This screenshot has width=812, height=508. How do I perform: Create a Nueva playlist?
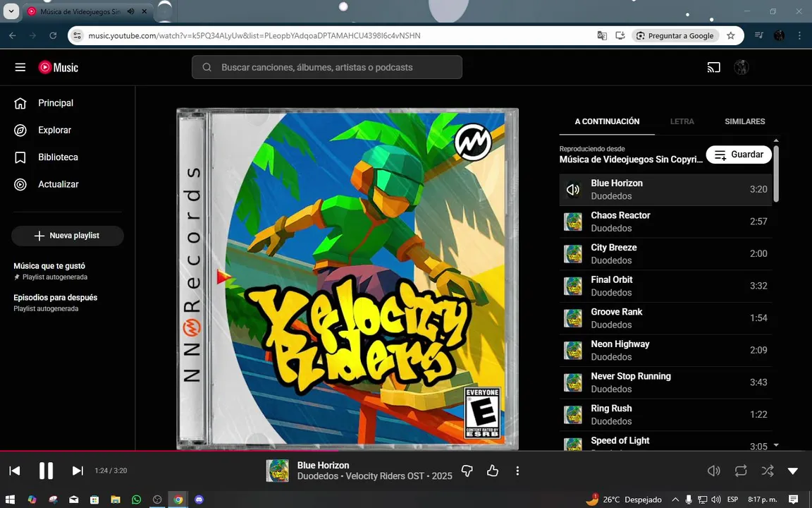click(x=68, y=236)
